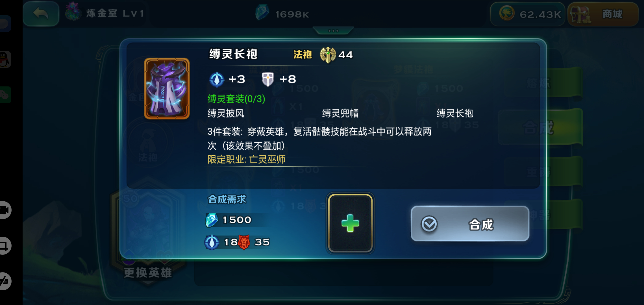Add material with green plus slot
The height and width of the screenshot is (305, 644).
pyautogui.click(x=350, y=223)
